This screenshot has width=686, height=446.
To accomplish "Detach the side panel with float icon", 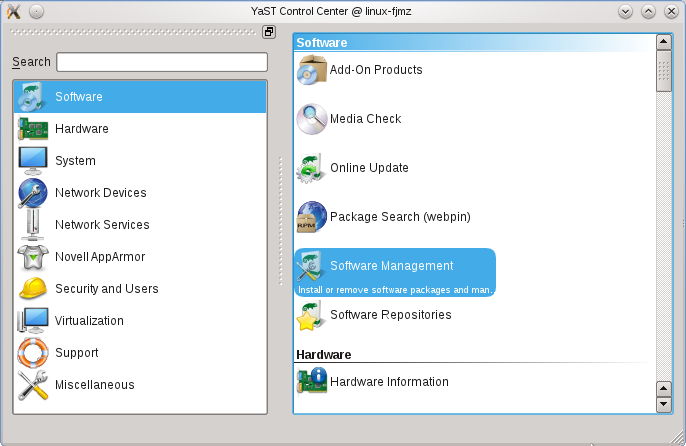I will [x=269, y=32].
